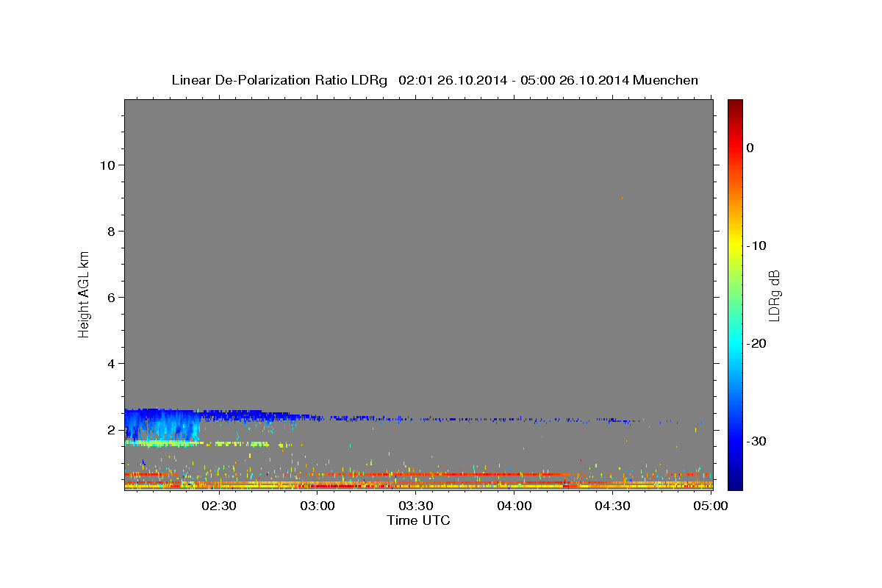The height and width of the screenshot is (588, 882).
Task: Click the height tick label 2
Action: pos(110,429)
